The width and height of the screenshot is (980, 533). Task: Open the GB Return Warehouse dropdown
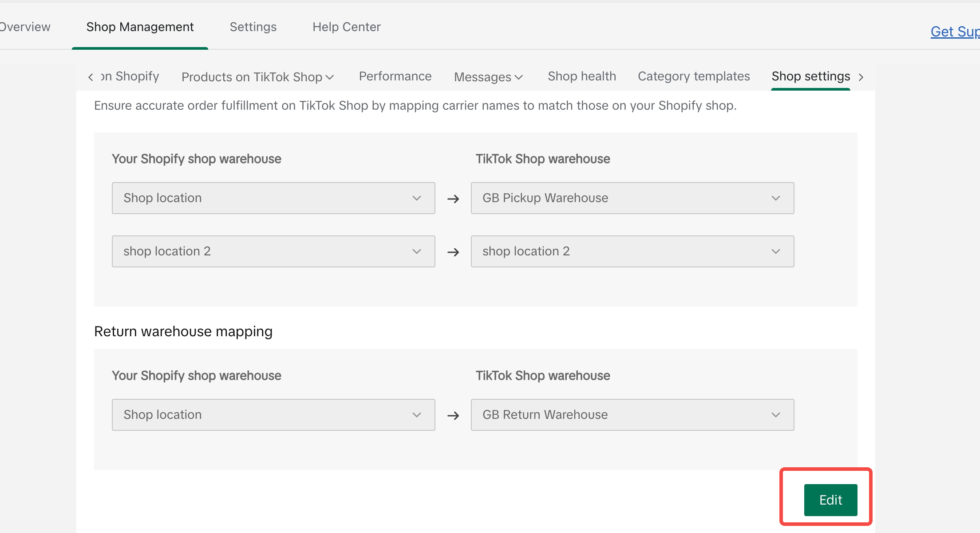(632, 415)
